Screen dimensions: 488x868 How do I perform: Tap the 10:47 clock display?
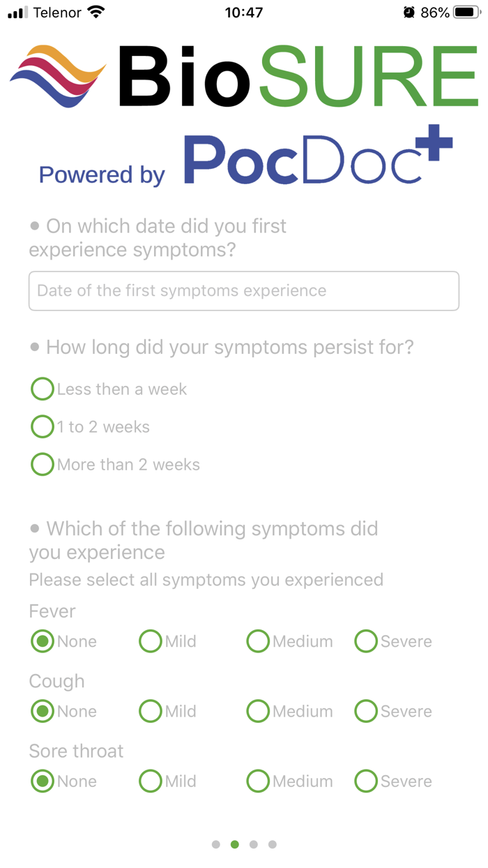(x=244, y=11)
